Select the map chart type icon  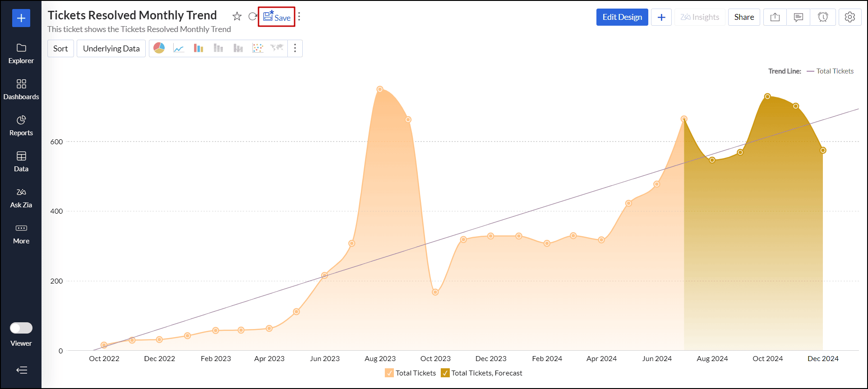(277, 48)
